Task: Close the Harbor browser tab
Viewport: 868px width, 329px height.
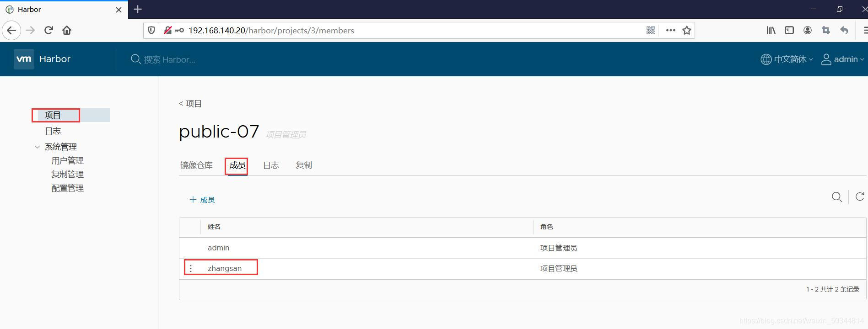Action: [x=119, y=10]
